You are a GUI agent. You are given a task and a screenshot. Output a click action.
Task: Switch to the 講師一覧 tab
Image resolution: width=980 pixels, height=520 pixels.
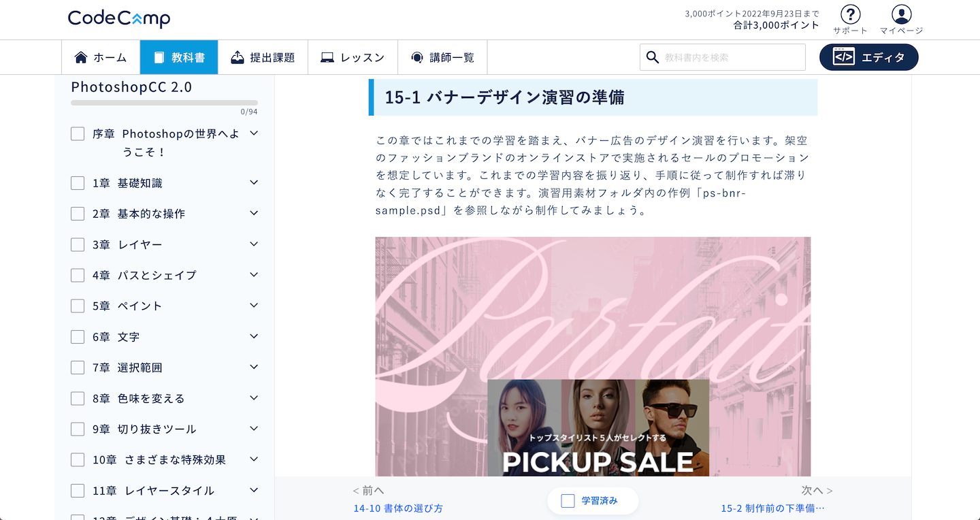click(442, 57)
